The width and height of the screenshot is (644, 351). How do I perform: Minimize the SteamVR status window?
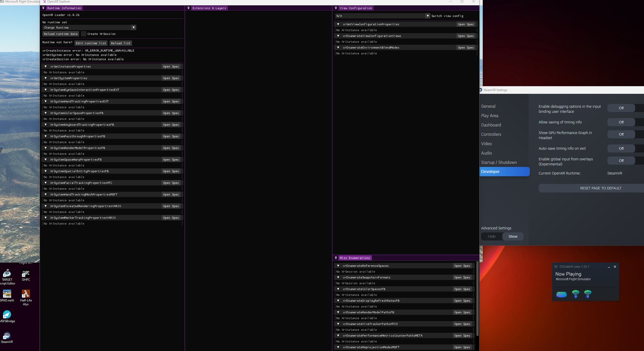[x=609, y=267]
